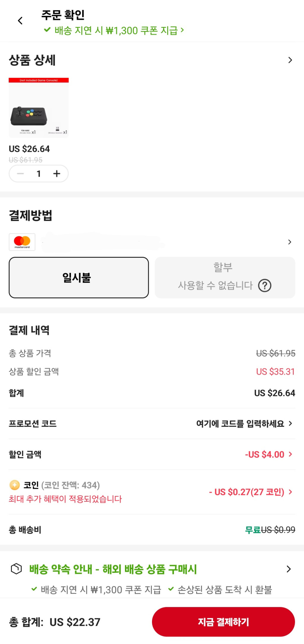Open the 배송 약속 안내 overseas shipping link
Image resolution: width=304 pixels, height=644 pixels.
[x=113, y=569]
